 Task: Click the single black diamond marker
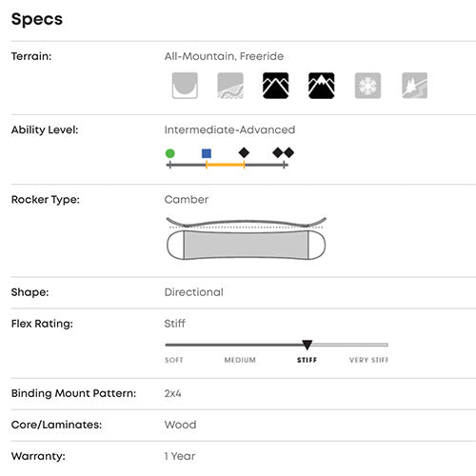(x=244, y=152)
